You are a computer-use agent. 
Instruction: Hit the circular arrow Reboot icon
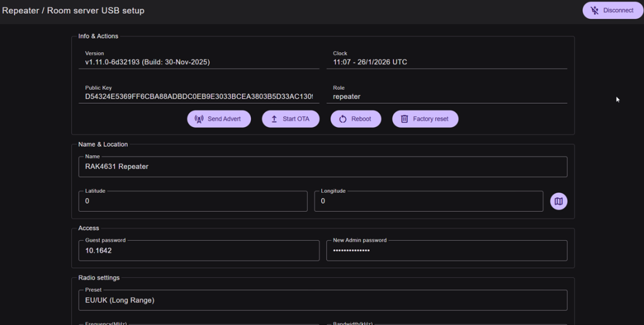343,119
